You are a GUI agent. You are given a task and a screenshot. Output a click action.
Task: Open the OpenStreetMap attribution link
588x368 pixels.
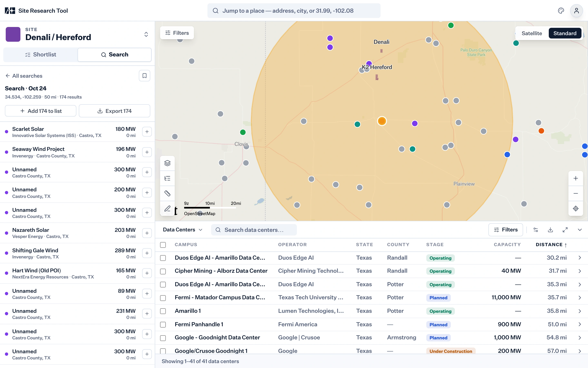click(199, 213)
